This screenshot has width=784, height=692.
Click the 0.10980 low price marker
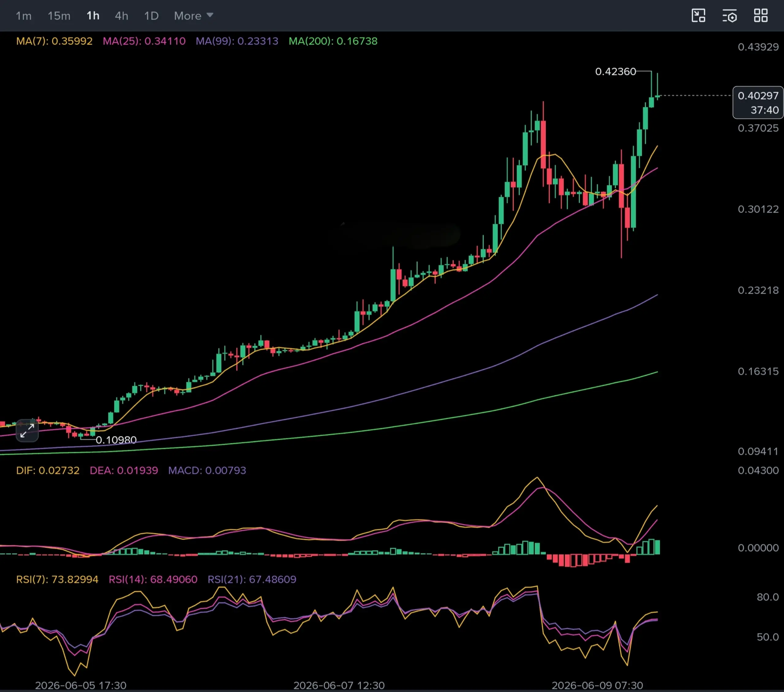pyautogui.click(x=116, y=440)
